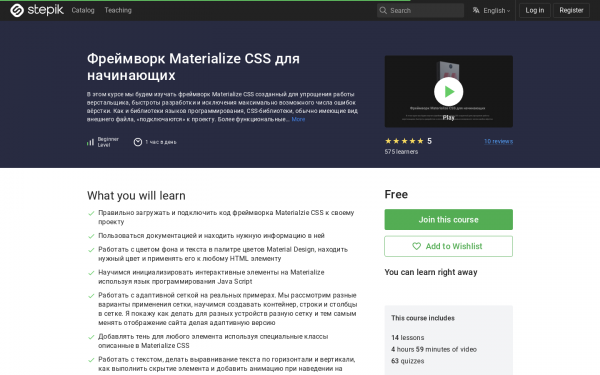Click the 'Пользоваться документацией' list text
Viewport: 600px width, 375px height.
[x=211, y=236]
